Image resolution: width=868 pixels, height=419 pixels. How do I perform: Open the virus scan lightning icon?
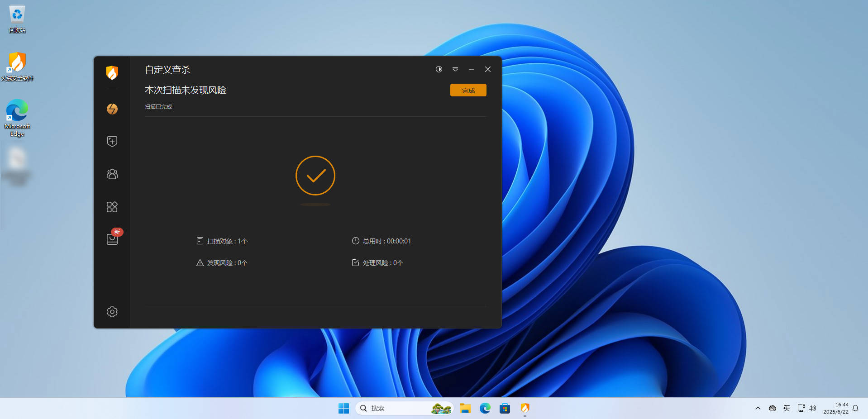tap(112, 109)
